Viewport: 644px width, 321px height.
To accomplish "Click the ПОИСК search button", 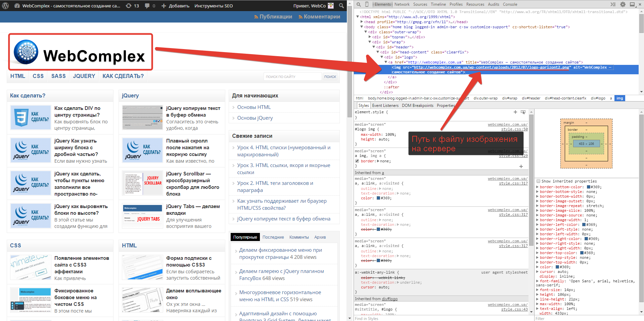I will [x=330, y=77].
